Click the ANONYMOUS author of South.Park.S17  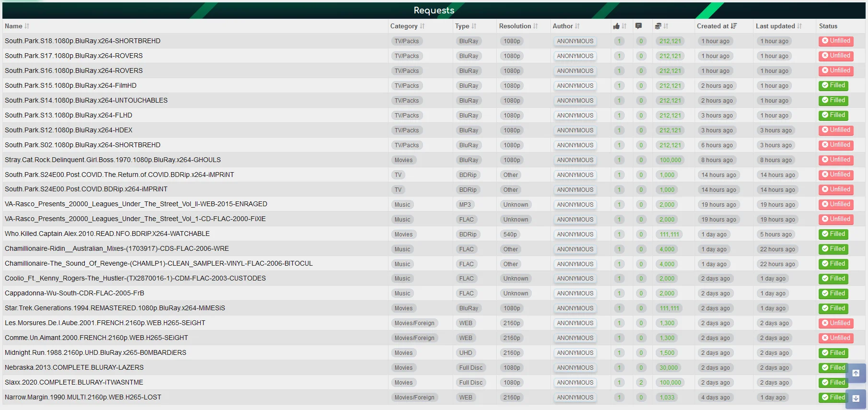pos(575,56)
